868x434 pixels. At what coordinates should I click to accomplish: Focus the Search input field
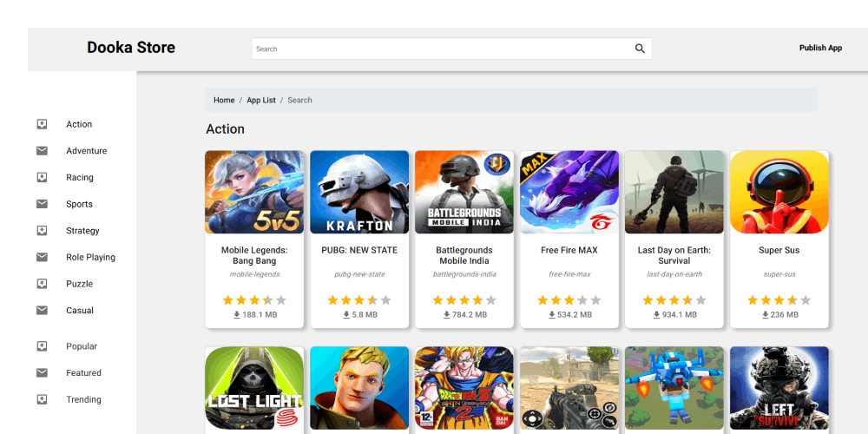tap(451, 49)
